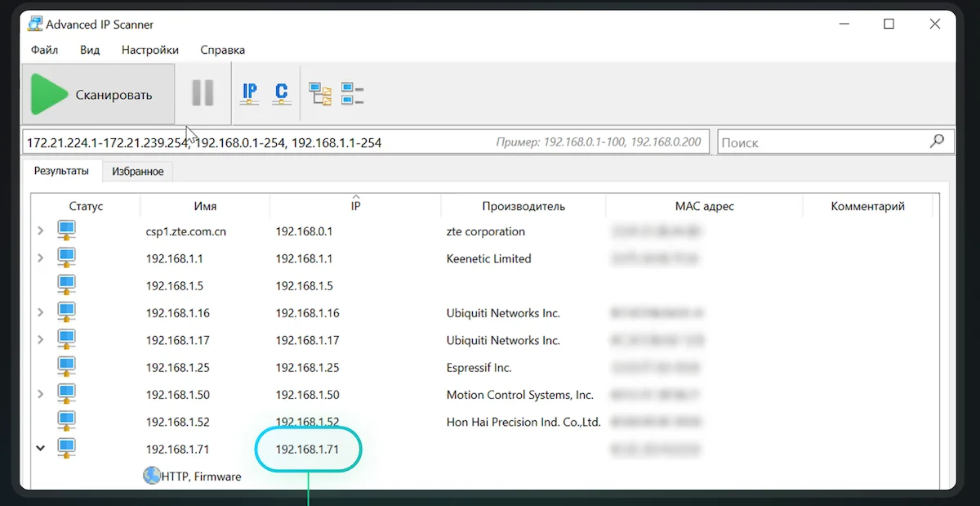Click the Advanced IP Scanner title icon

[x=35, y=24]
